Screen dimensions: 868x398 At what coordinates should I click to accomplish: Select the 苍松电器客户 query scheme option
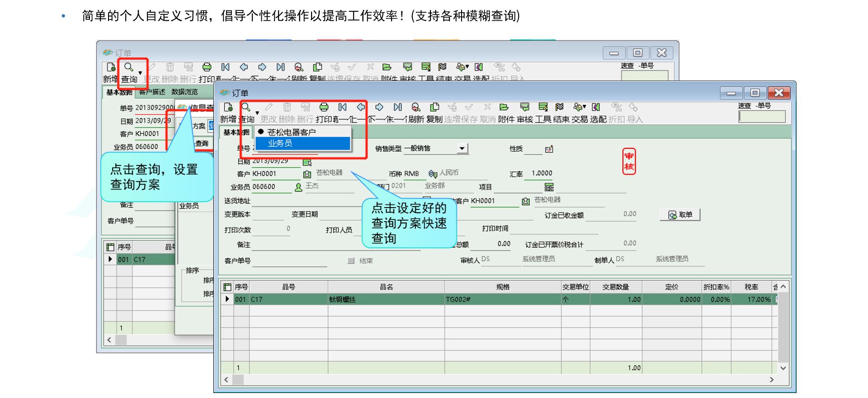pyautogui.click(x=291, y=132)
